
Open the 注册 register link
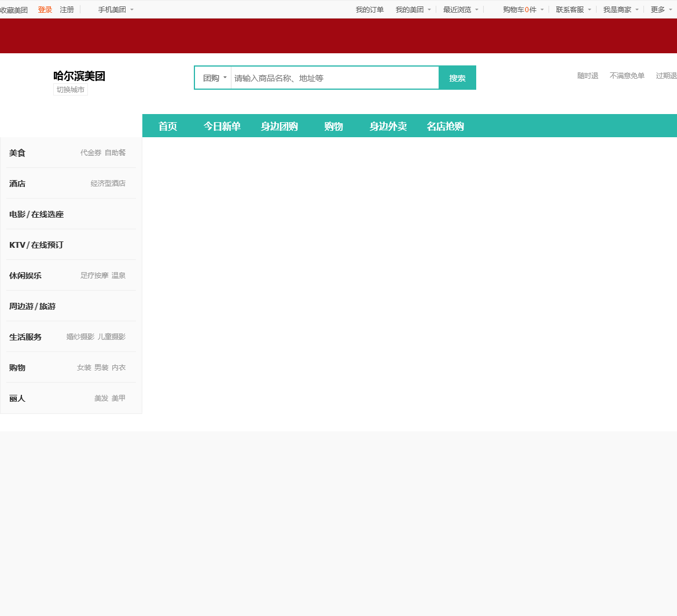67,9
